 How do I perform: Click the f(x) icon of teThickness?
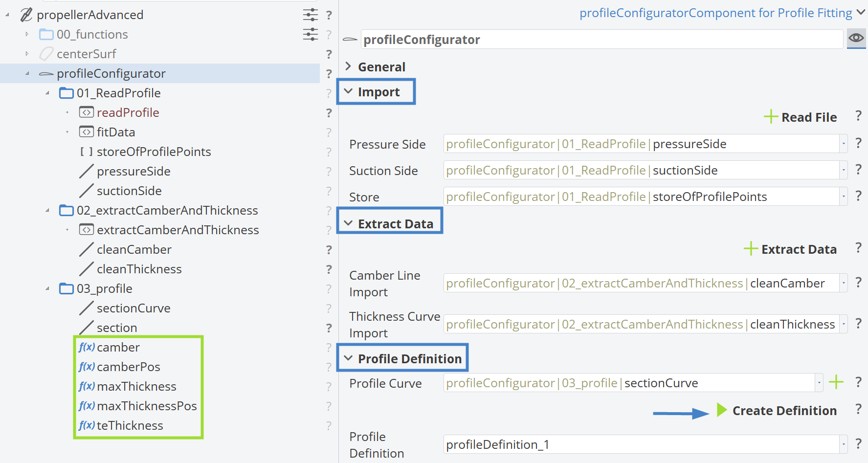point(87,425)
